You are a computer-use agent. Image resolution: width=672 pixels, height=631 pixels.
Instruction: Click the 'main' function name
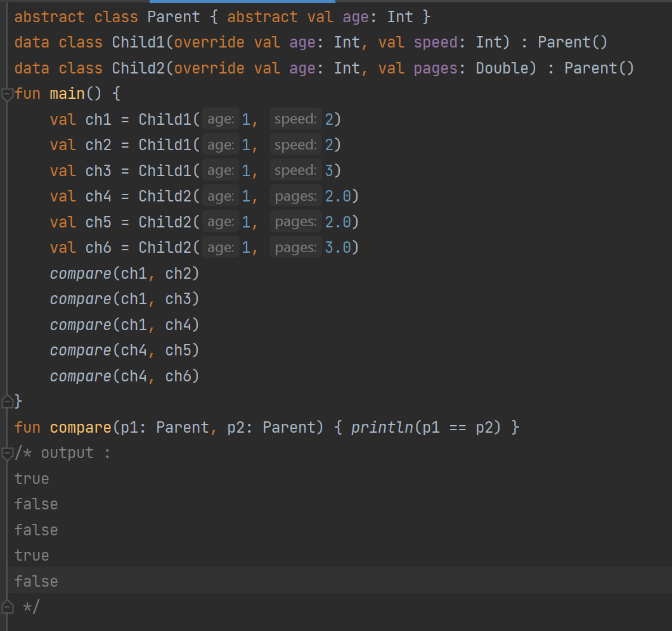[x=67, y=94]
